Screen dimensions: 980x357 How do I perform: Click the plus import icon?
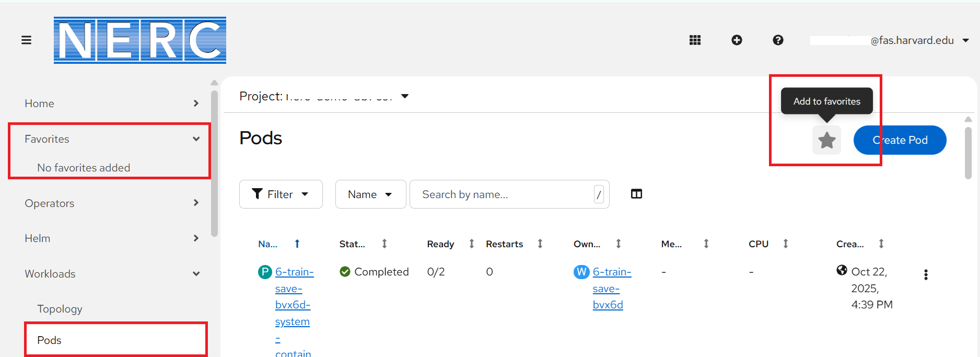click(x=737, y=40)
